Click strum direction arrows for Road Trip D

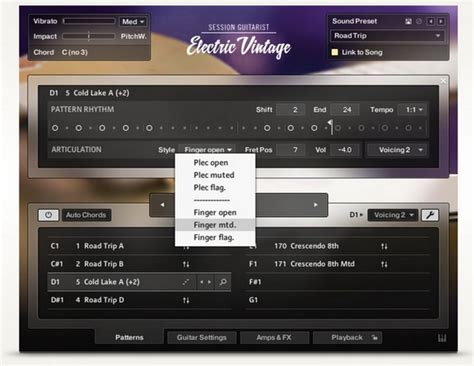pyautogui.click(x=186, y=300)
